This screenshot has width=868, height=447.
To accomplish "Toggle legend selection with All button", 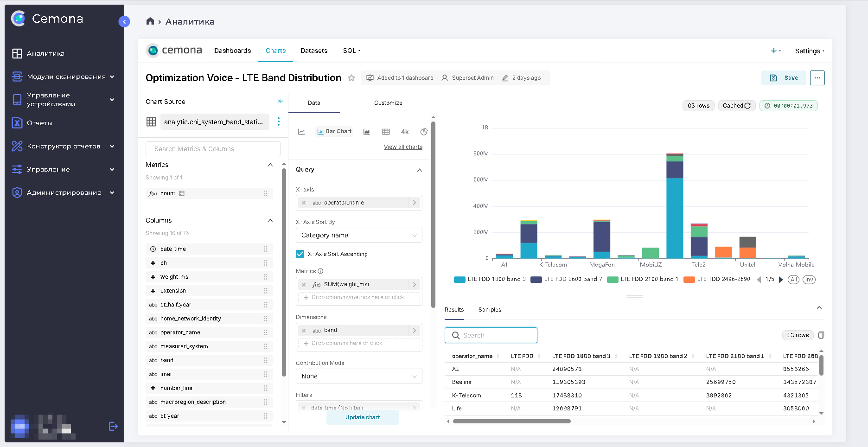I will pyautogui.click(x=794, y=280).
